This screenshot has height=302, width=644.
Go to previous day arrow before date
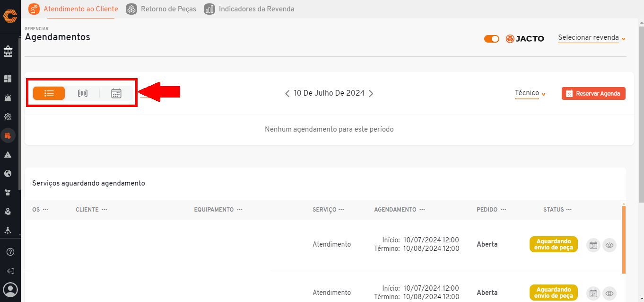pyautogui.click(x=287, y=94)
